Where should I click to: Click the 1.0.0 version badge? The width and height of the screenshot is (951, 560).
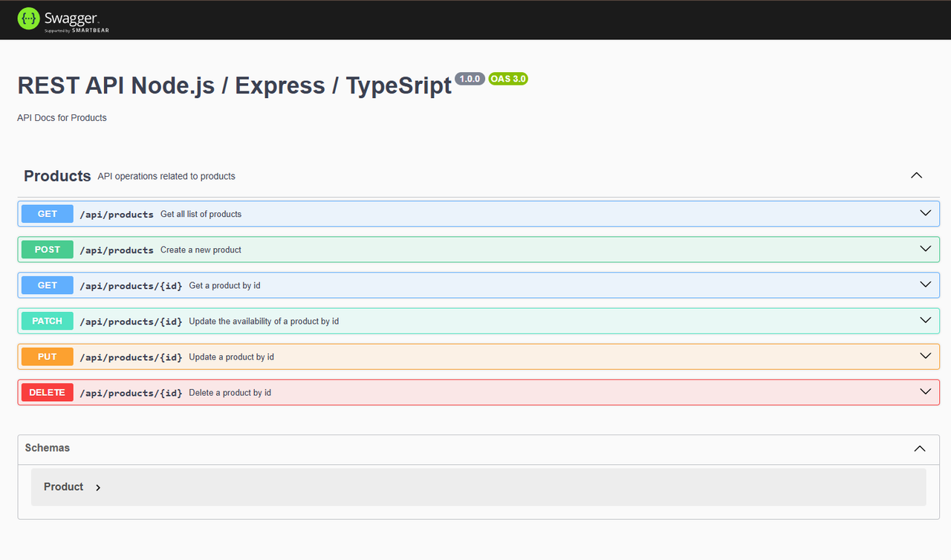pos(470,78)
